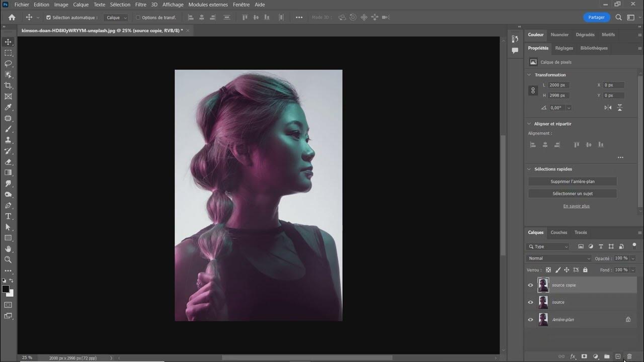Activate the Zoom tool
Screen dimensions: 644x362
pos(8,259)
